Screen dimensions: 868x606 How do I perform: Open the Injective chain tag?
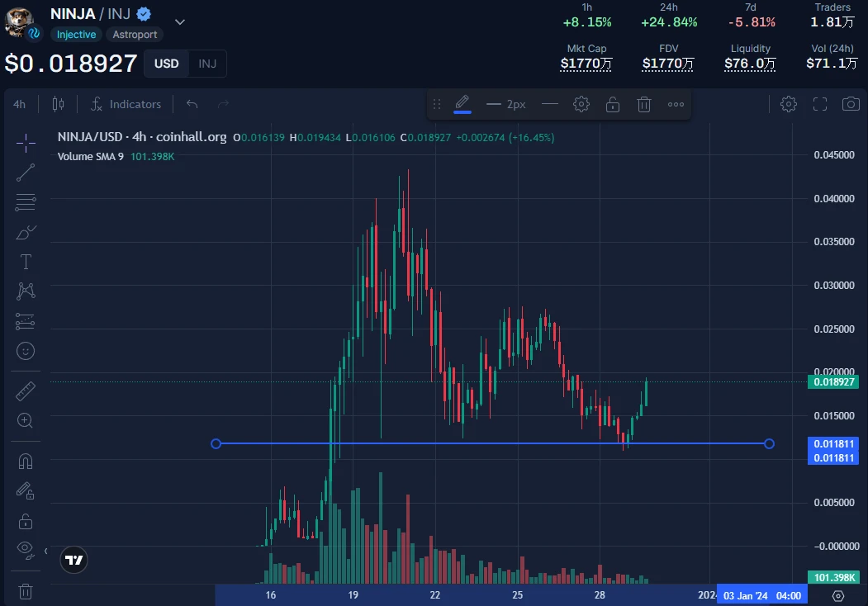tap(76, 35)
